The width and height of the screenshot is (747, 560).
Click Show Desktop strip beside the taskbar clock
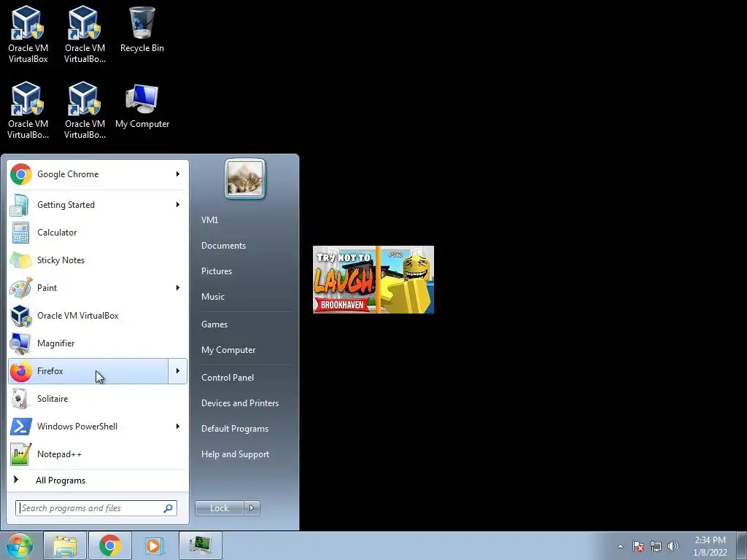[741, 545]
